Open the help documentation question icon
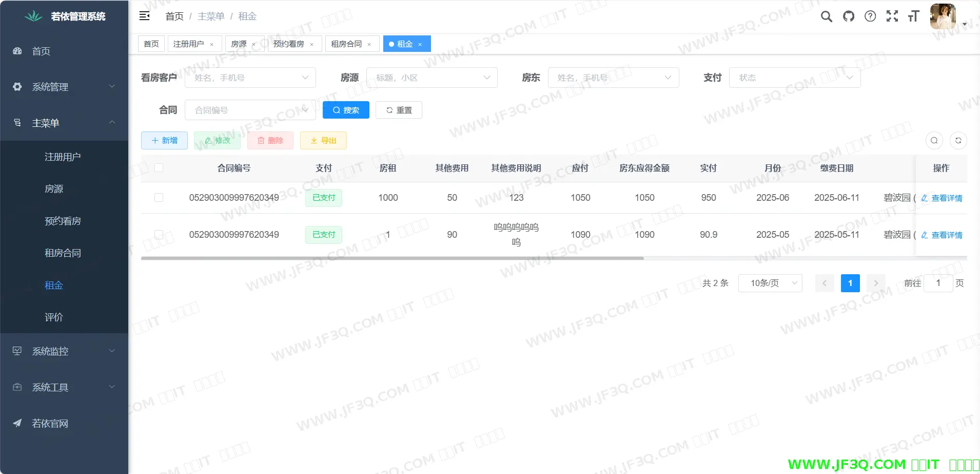980x474 pixels. 870,16
